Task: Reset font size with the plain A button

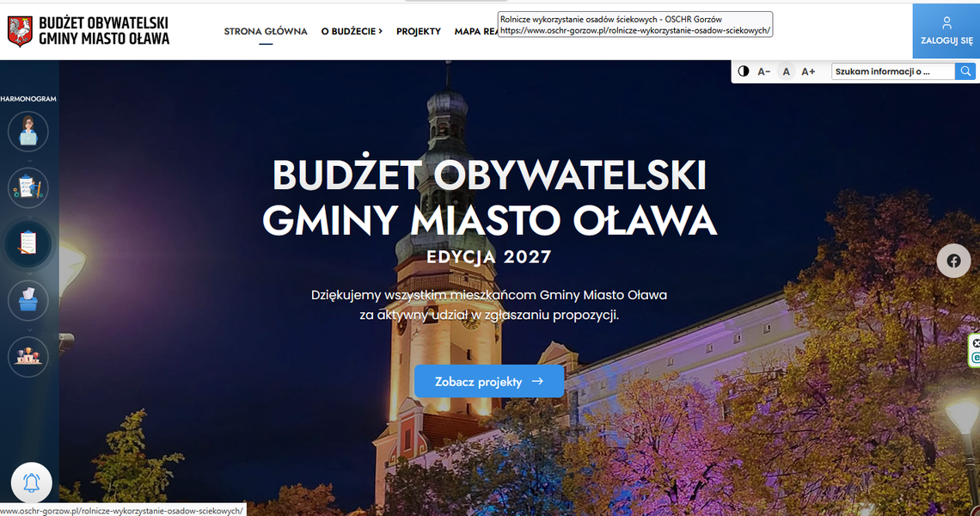Action: (787, 71)
